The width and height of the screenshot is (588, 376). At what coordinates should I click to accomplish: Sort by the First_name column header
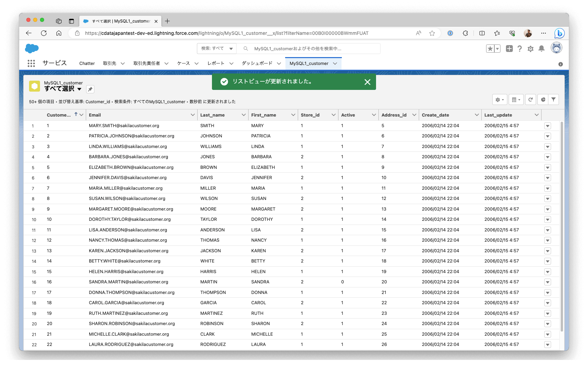pyautogui.click(x=264, y=115)
